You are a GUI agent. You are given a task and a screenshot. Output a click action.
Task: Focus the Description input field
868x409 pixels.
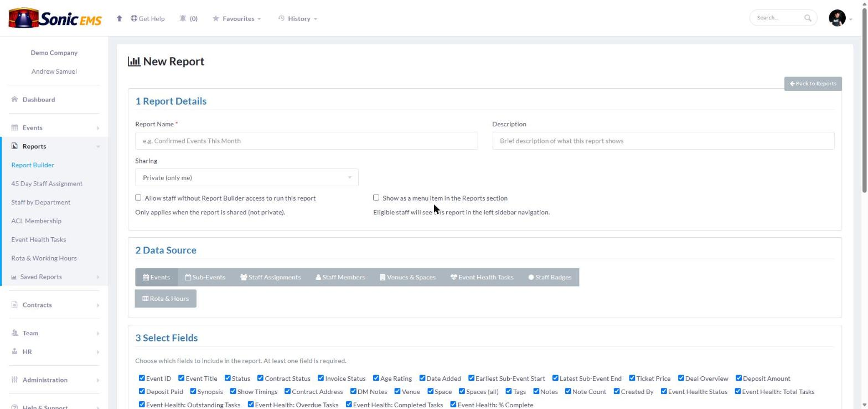click(x=663, y=141)
